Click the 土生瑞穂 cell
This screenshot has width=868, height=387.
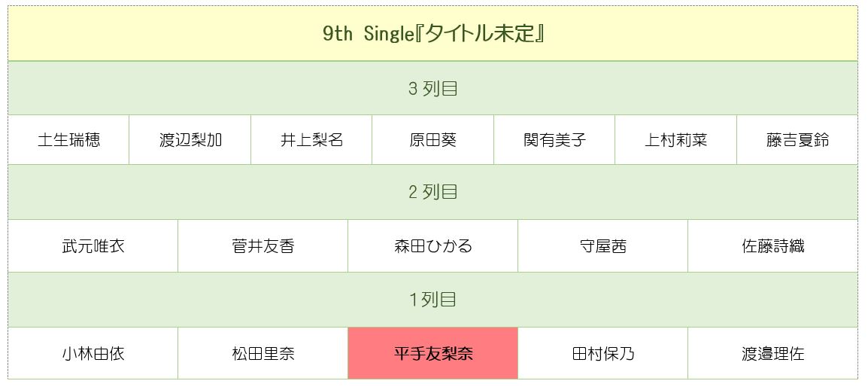(x=68, y=140)
